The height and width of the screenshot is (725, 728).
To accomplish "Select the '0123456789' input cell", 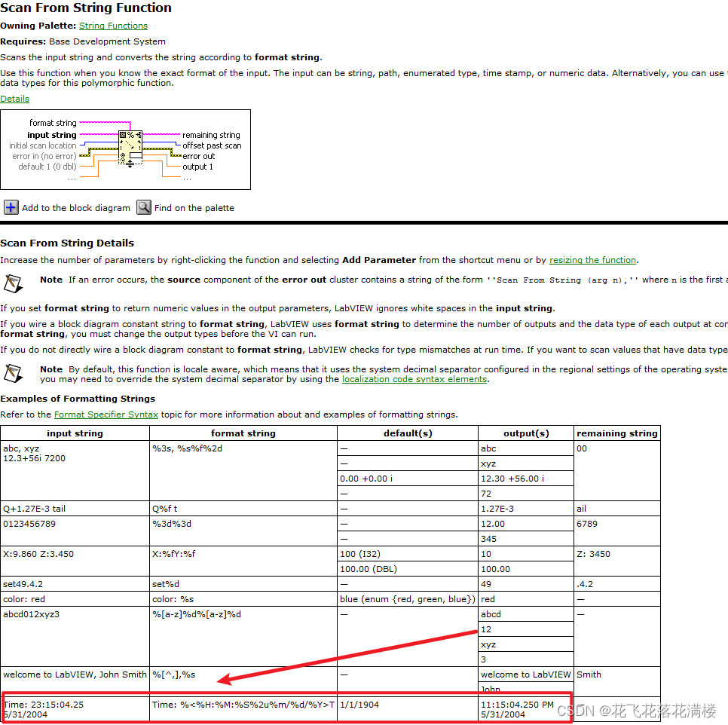I will pyautogui.click(x=75, y=531).
